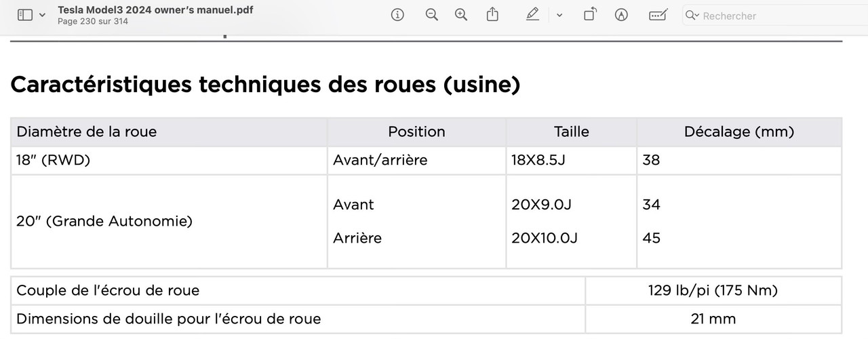The height and width of the screenshot is (339, 868).
Task: Show the Markup toolbar
Action: (621, 15)
